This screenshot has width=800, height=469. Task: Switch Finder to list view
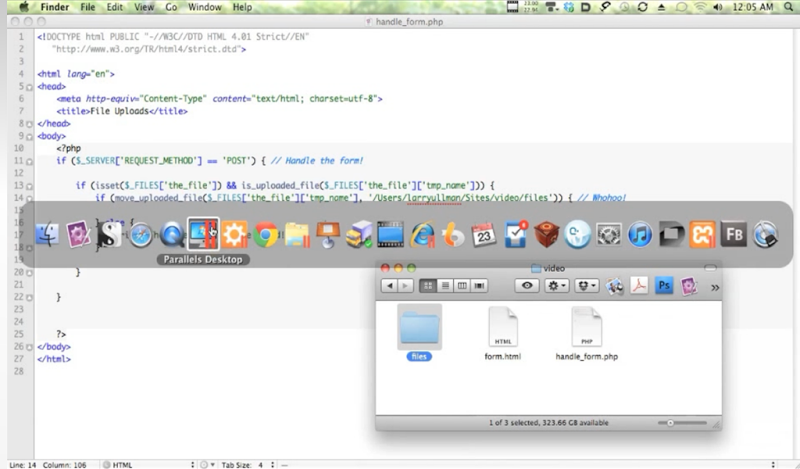tap(445, 286)
